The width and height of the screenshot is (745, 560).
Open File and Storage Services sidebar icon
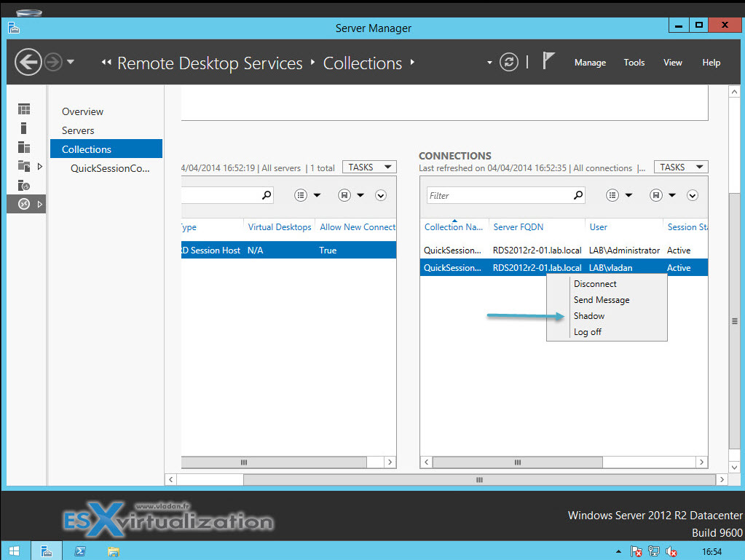(24, 166)
